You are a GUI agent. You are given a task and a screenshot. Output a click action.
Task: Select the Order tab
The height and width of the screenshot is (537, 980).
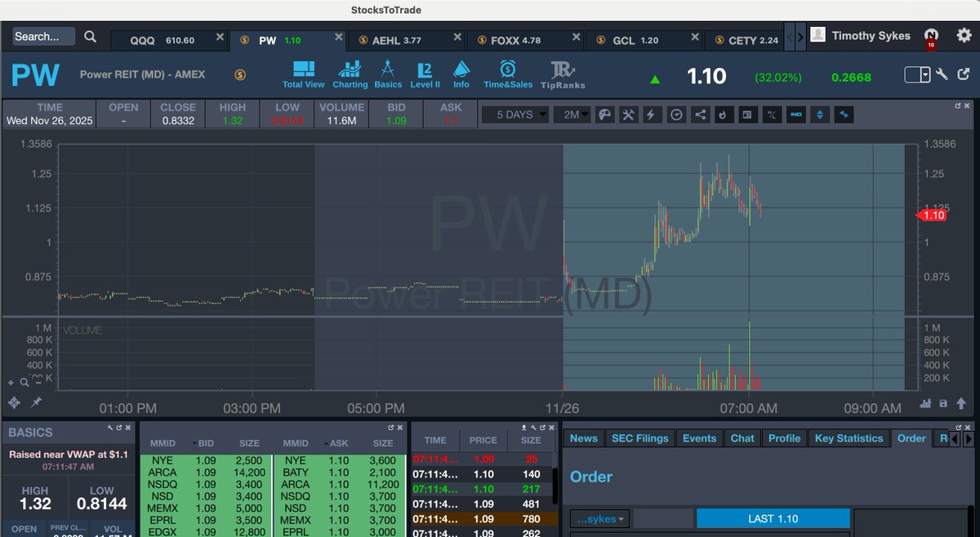(911, 438)
